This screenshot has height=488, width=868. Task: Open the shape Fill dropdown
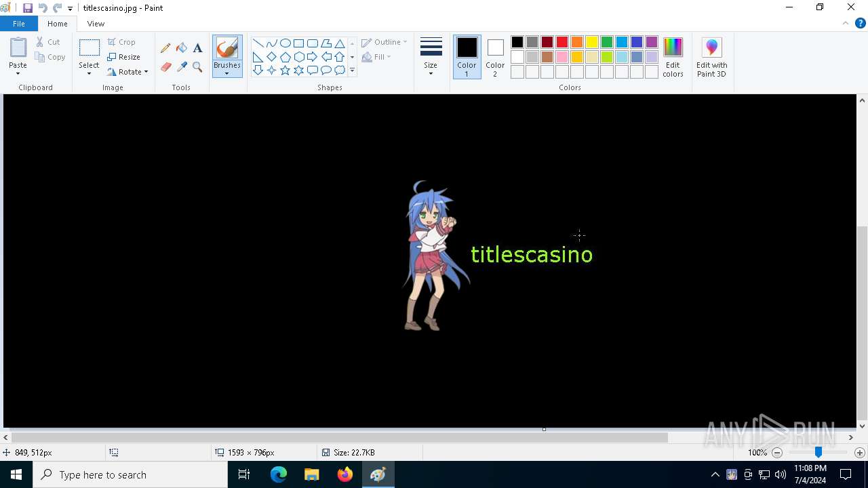click(x=377, y=57)
